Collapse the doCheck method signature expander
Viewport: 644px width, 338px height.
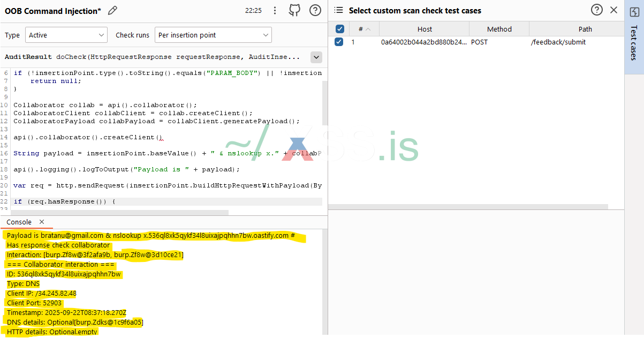pyautogui.click(x=316, y=57)
